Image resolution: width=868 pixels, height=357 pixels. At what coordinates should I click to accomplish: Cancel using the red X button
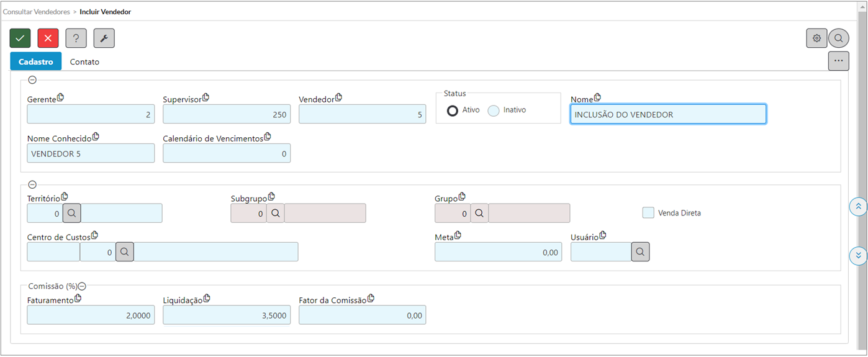pyautogui.click(x=48, y=38)
